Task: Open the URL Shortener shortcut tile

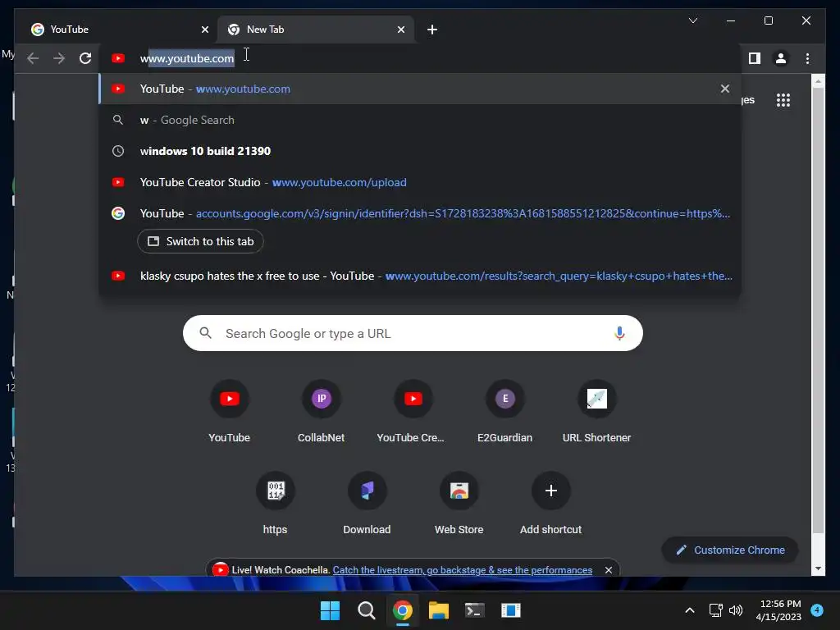Action: 597,412
